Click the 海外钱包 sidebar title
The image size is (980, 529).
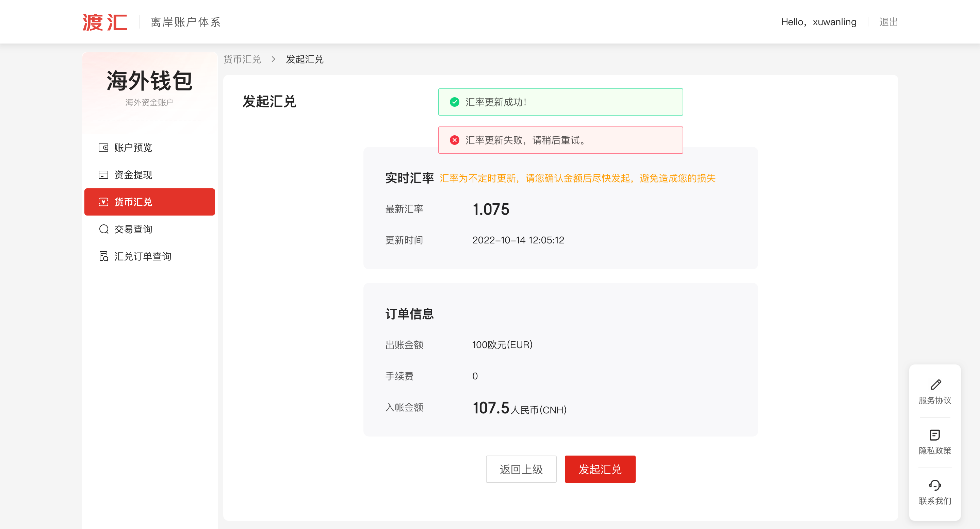click(x=149, y=81)
